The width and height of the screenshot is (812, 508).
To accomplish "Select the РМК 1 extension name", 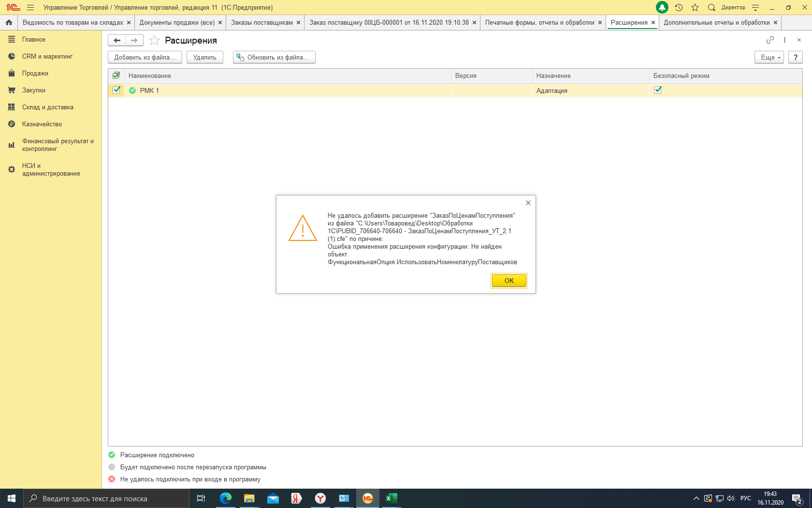I will coord(149,90).
